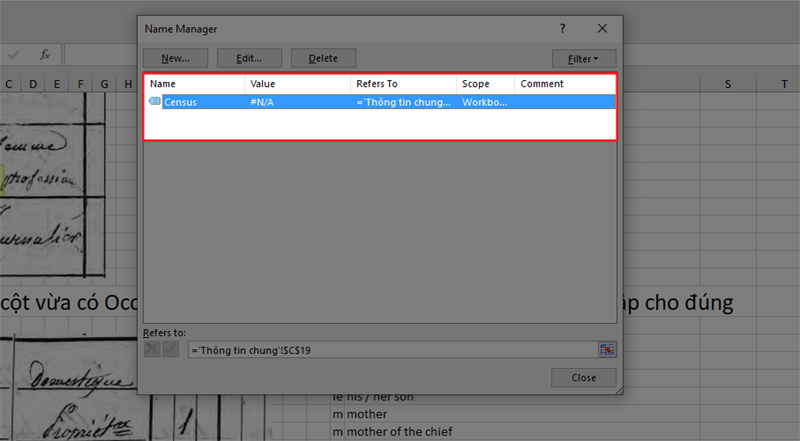Click the collapse dialog range selector icon

pyautogui.click(x=607, y=350)
